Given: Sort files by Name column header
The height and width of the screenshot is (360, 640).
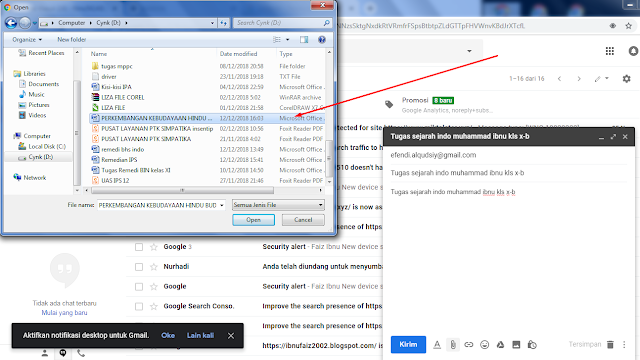Looking at the screenshot, I should point(99,54).
